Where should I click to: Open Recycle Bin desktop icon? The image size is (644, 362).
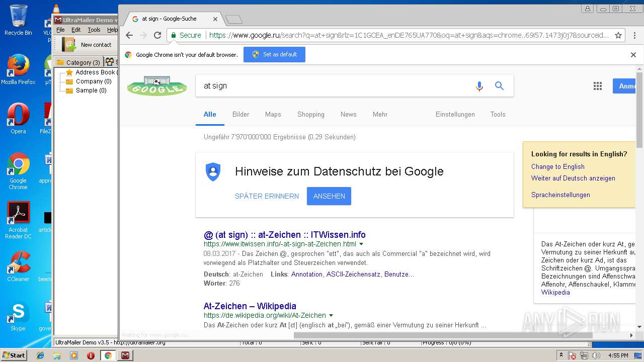click(x=18, y=20)
